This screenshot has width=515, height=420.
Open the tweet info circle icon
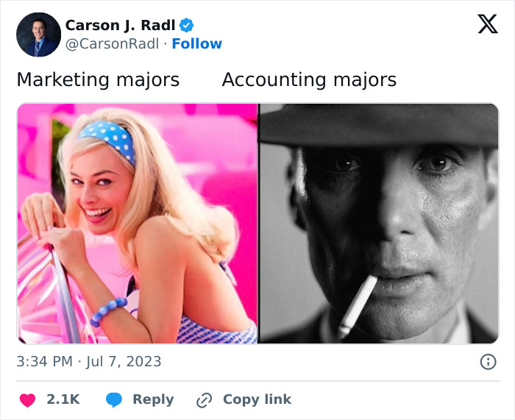pos(487,361)
